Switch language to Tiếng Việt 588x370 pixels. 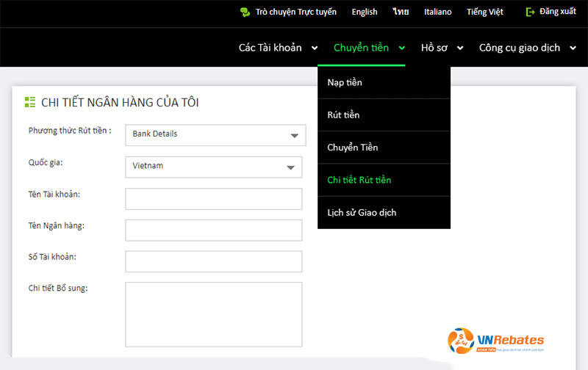[484, 12]
